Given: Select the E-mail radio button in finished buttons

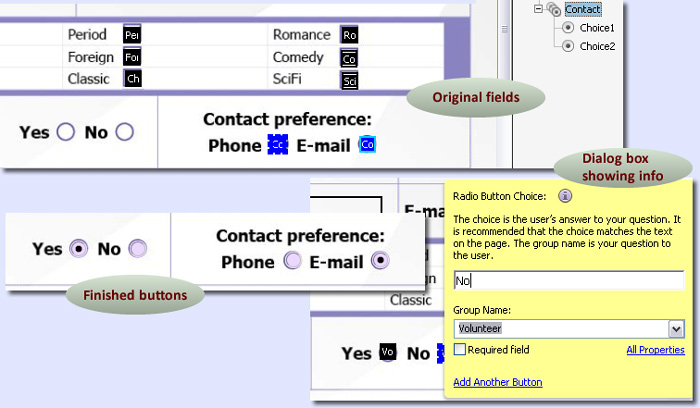Looking at the screenshot, I should [380, 261].
